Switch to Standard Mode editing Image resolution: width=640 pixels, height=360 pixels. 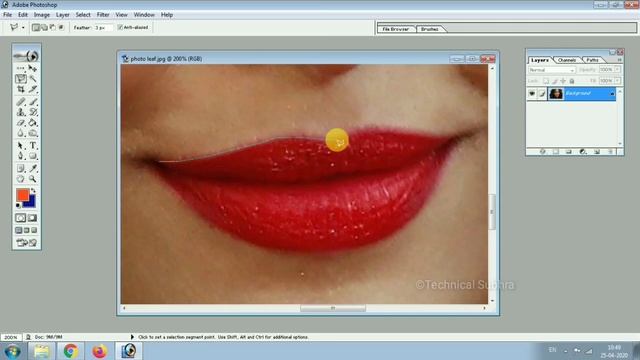(x=20, y=218)
